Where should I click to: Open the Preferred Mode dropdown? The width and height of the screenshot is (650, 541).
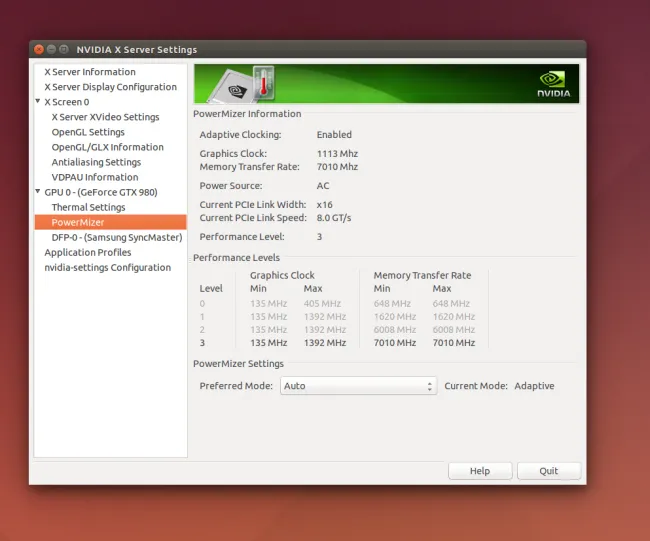click(x=359, y=386)
